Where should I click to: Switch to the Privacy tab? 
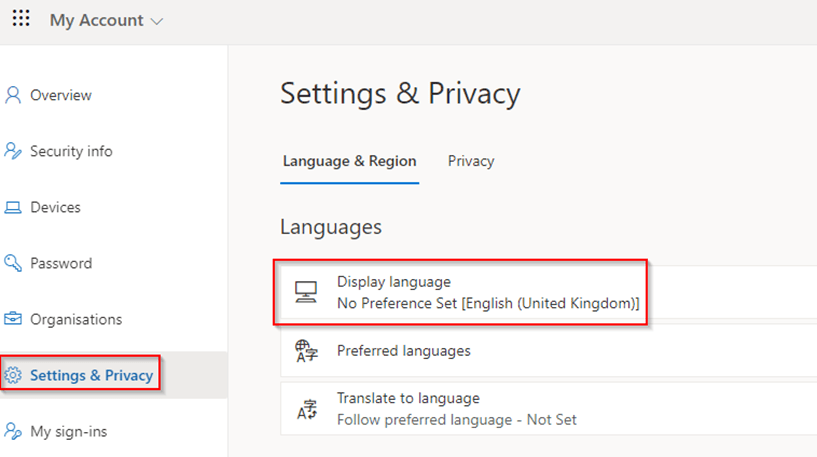pyautogui.click(x=471, y=161)
